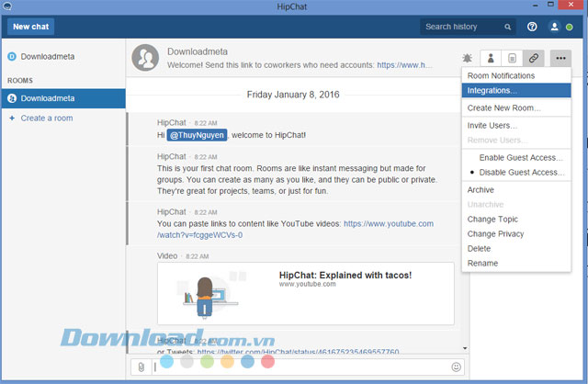Show the room files panel icon

(x=512, y=58)
